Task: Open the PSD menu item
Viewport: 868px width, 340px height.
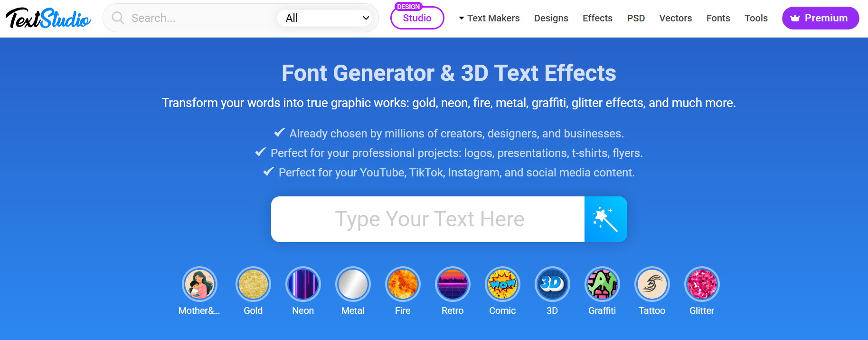Action: (x=636, y=18)
